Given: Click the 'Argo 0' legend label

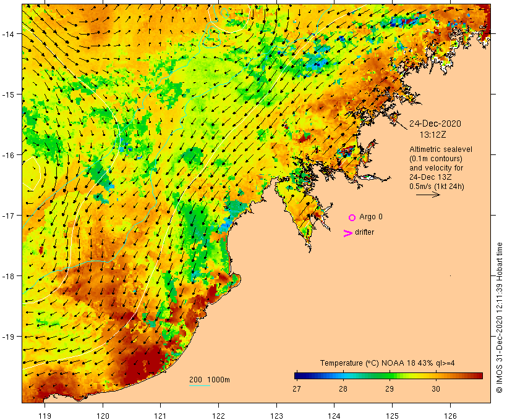Looking at the screenshot, I should click(x=371, y=217).
